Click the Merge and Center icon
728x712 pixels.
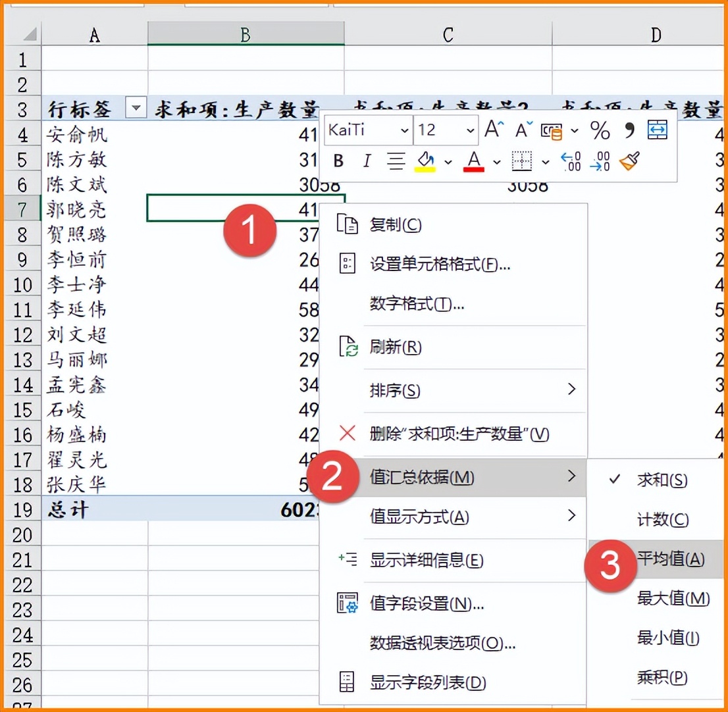[656, 130]
